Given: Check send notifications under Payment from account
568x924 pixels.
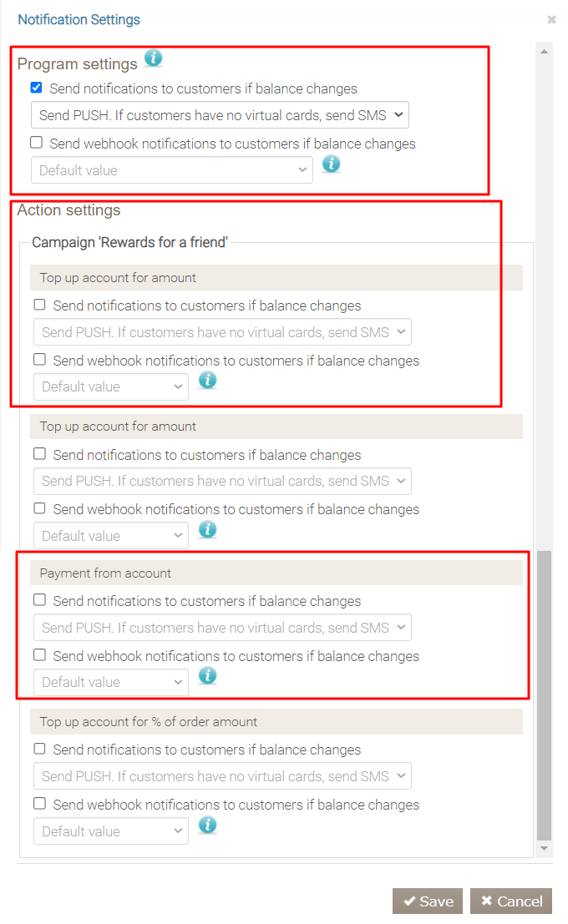Looking at the screenshot, I should click(x=39, y=600).
